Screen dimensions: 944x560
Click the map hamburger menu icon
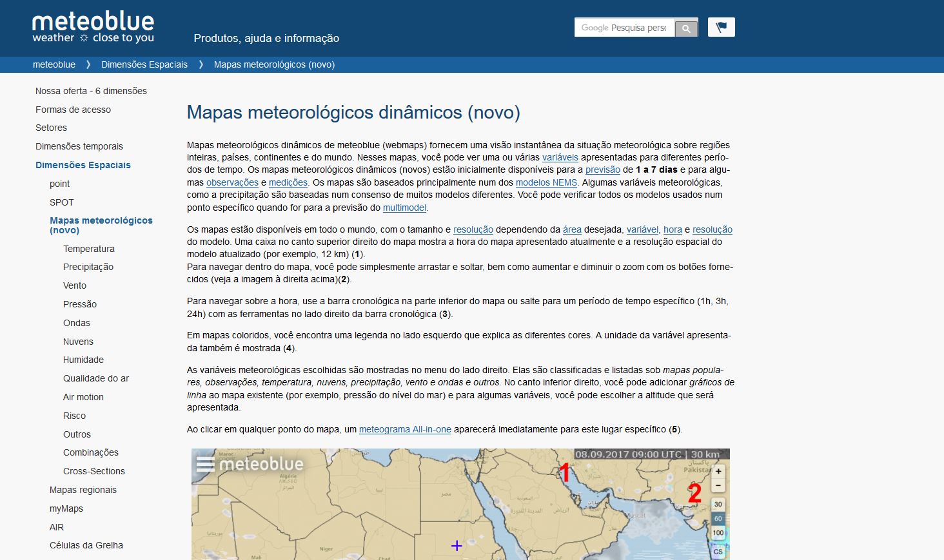[x=205, y=464]
